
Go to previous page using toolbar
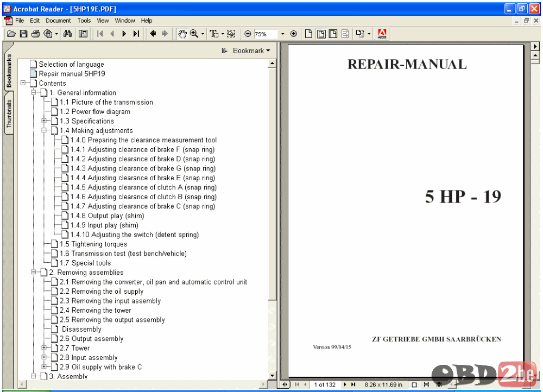coord(112,34)
